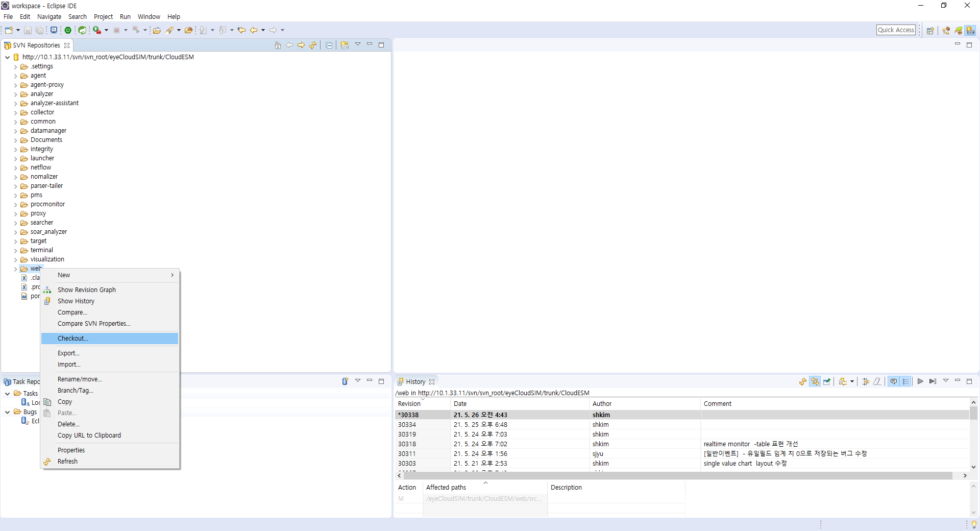Click the Open Type folder toolbar icon

click(x=157, y=30)
